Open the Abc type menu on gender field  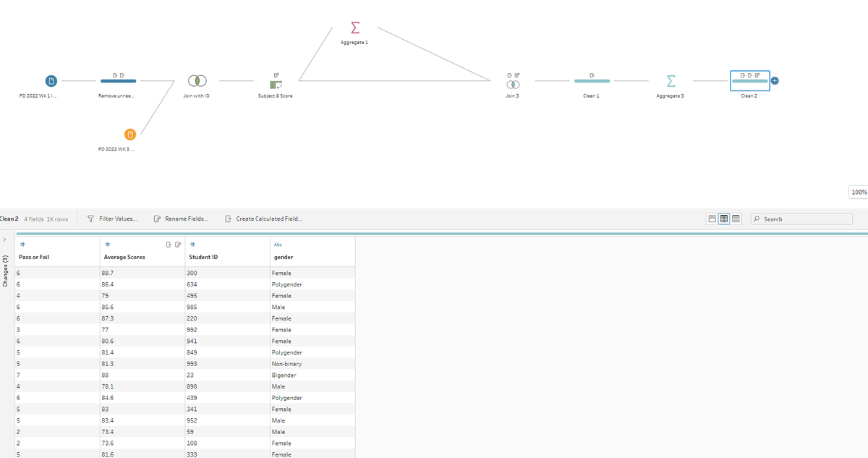point(278,245)
